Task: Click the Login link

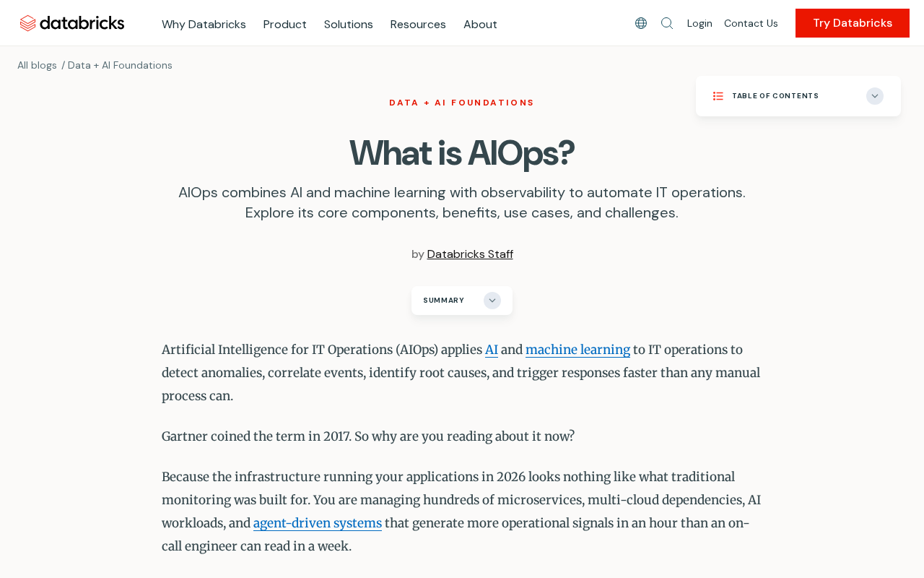Action: [x=699, y=23]
